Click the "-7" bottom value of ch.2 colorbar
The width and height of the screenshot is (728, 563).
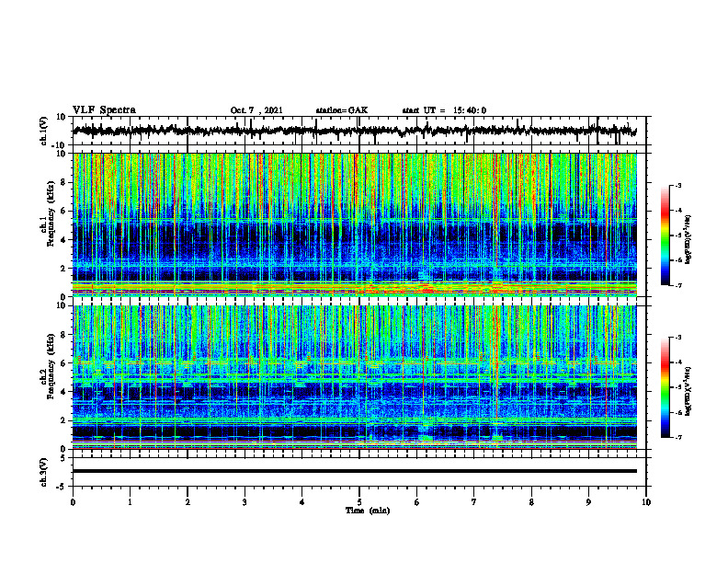pos(677,437)
